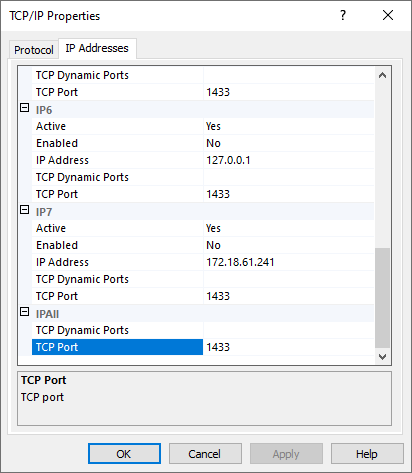412x473 pixels.
Task: Click the OK button
Action: point(124,454)
